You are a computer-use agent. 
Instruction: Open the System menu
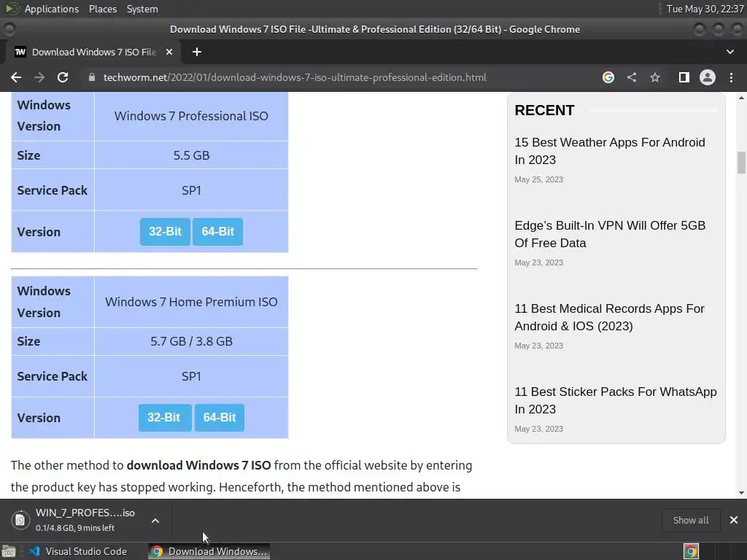click(142, 9)
